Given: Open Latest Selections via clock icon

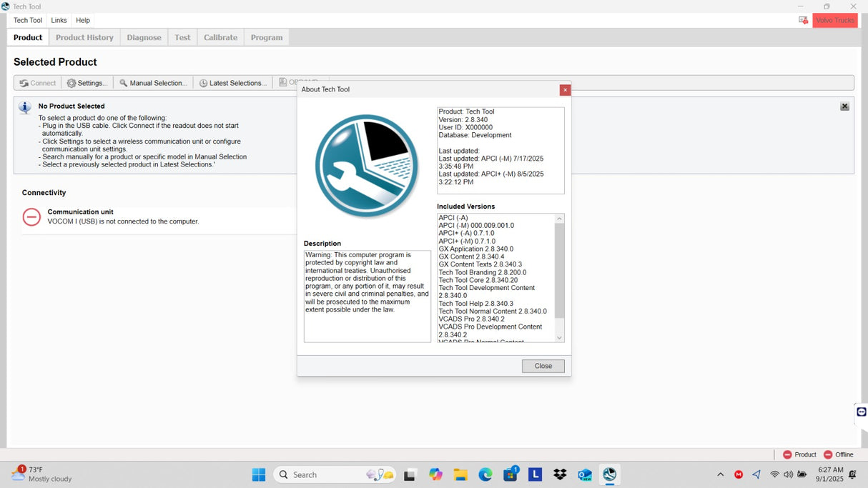Looking at the screenshot, I should click(203, 82).
